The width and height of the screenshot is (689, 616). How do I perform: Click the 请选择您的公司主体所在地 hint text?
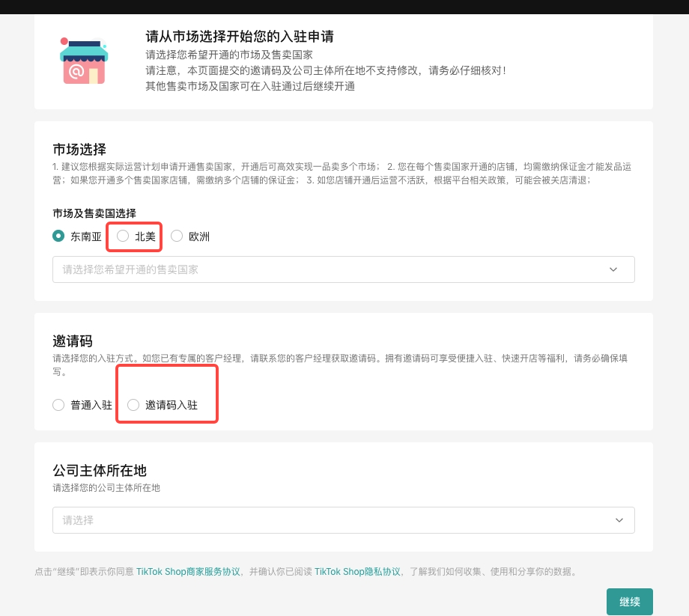click(x=106, y=488)
